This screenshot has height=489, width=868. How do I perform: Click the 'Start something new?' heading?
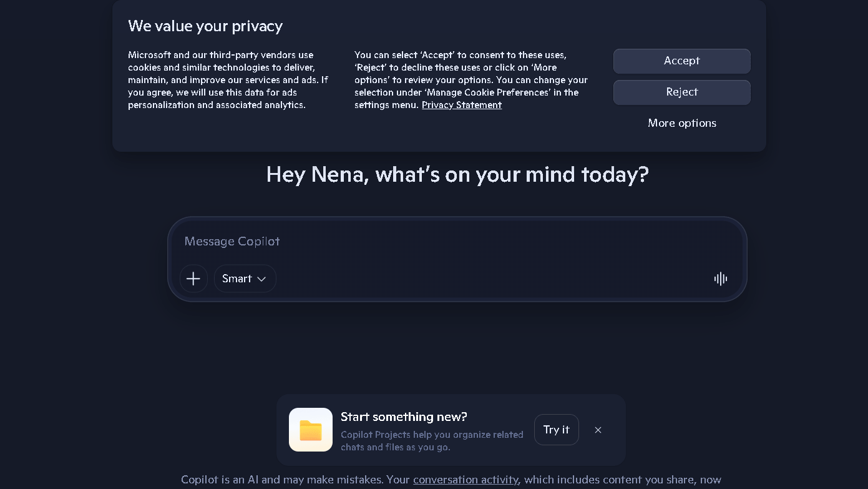coord(404,417)
